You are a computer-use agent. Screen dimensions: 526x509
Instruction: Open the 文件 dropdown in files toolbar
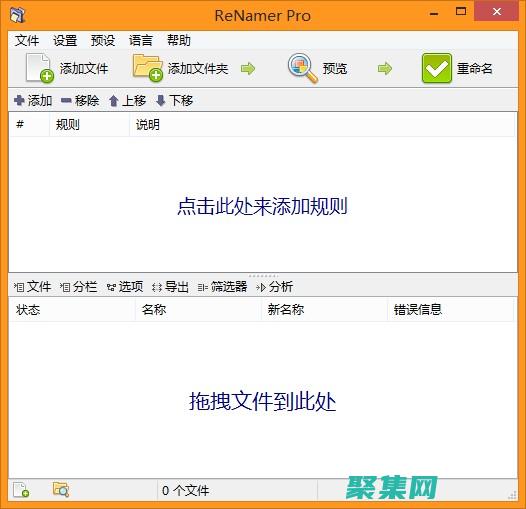coord(32,287)
